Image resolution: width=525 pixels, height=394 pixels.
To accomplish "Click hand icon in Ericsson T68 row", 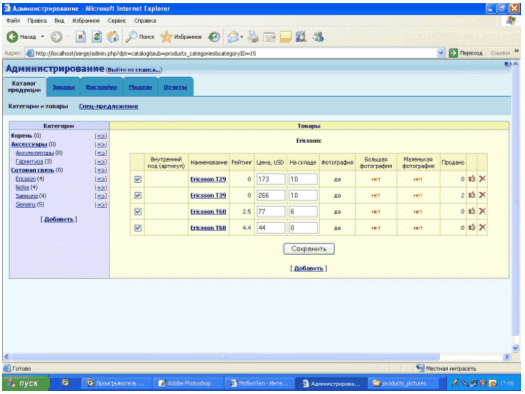I will [x=472, y=228].
